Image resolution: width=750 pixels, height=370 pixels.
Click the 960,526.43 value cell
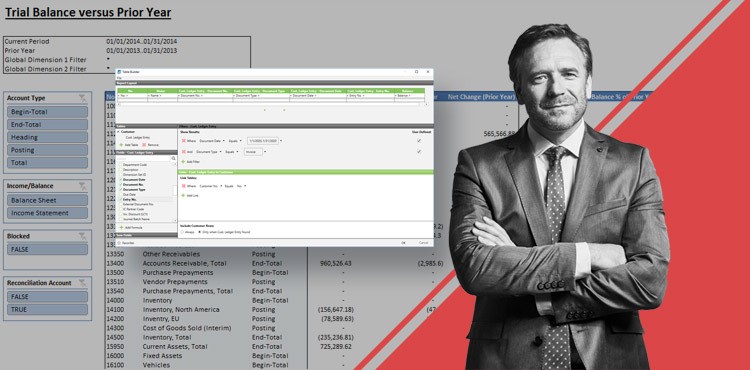point(335,263)
